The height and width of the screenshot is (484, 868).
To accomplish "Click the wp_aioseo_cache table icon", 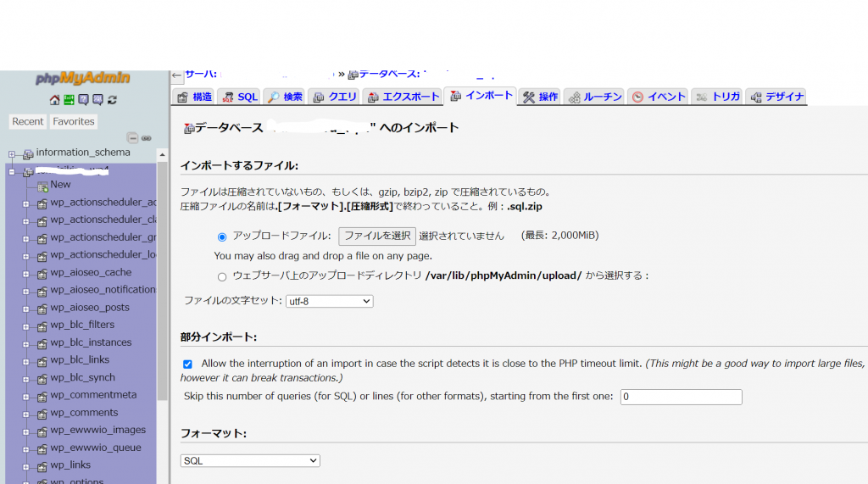I will pyautogui.click(x=42, y=274).
